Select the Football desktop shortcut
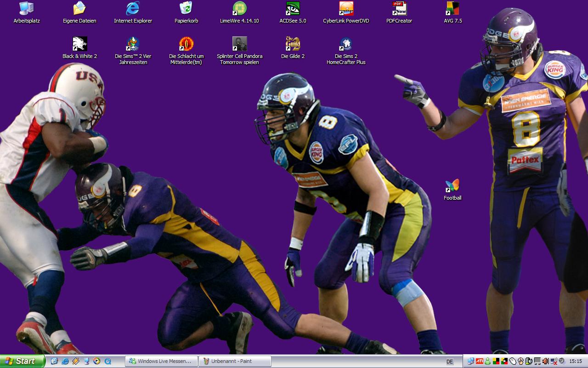This screenshot has height=368, width=588. pos(452,190)
